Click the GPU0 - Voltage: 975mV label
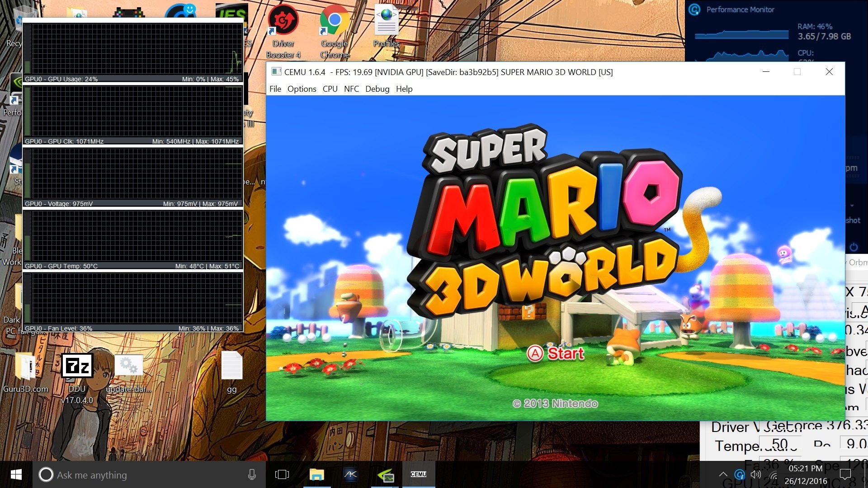 (59, 204)
